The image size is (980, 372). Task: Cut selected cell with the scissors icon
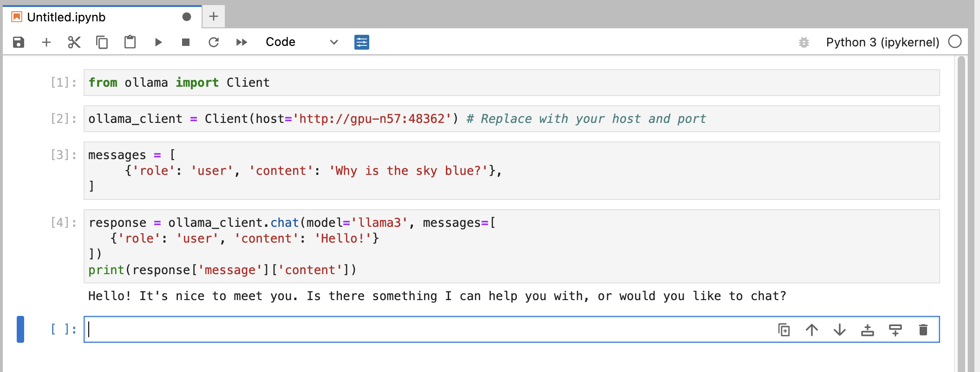[x=74, y=42]
